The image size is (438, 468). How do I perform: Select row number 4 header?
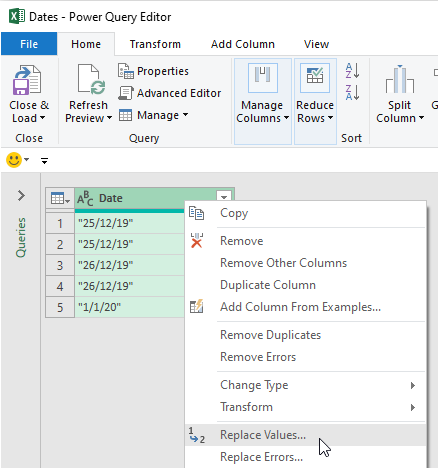[x=60, y=286]
